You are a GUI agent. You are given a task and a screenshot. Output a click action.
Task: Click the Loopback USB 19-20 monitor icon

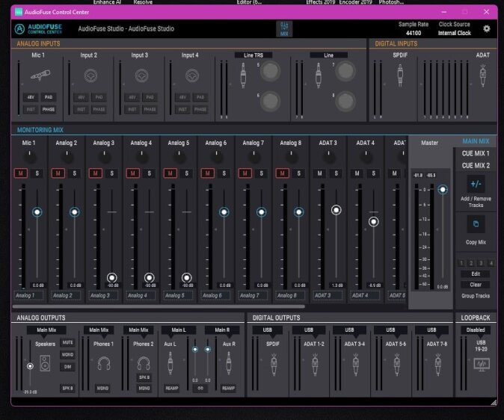[x=482, y=365]
